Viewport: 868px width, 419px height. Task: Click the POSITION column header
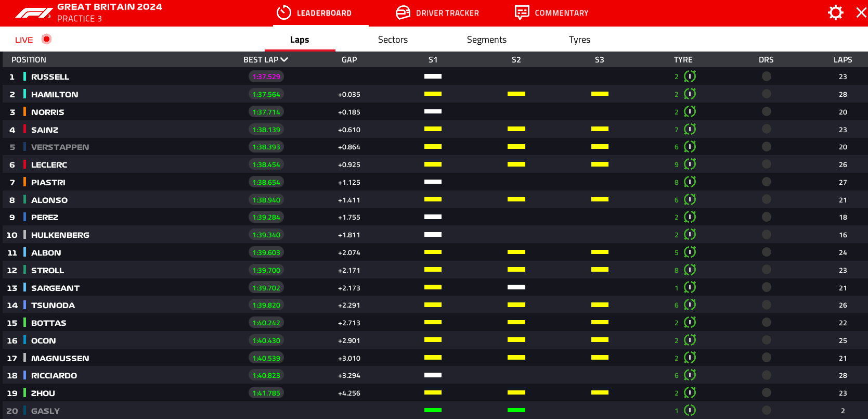pyautogui.click(x=29, y=59)
